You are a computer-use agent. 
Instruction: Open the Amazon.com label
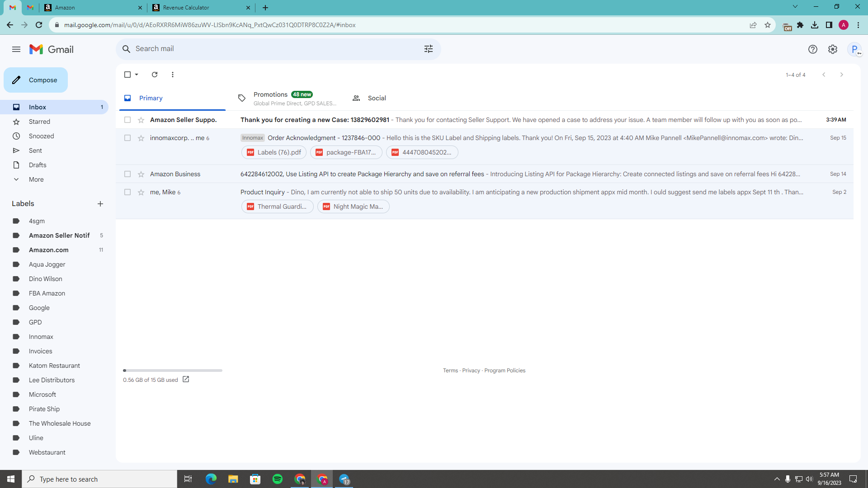tap(54, 250)
